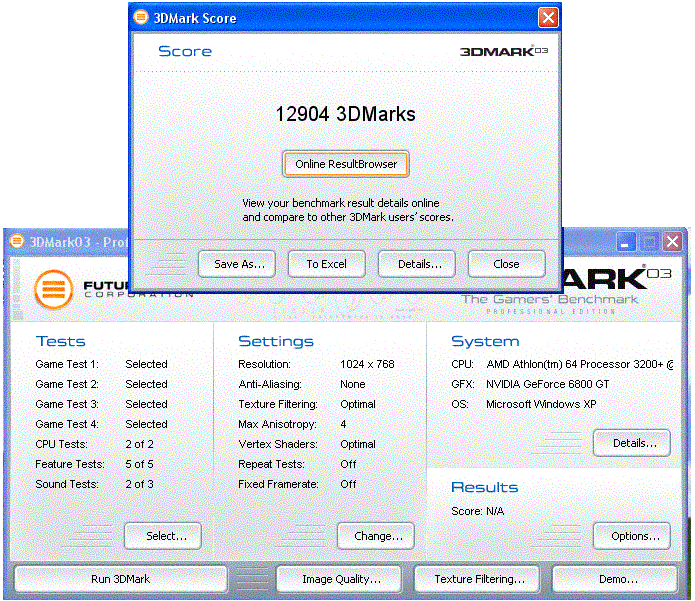
Task: Open Select tests dialog
Action: 163,536
